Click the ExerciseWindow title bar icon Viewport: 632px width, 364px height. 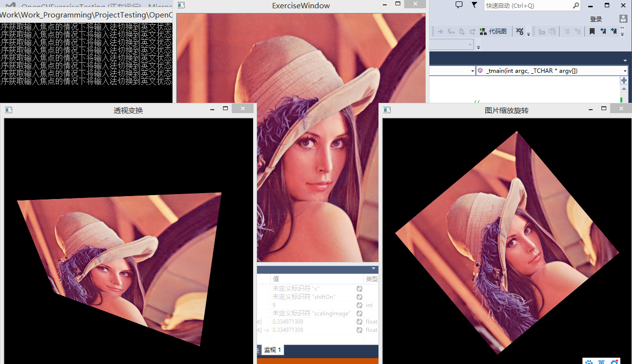181,5
